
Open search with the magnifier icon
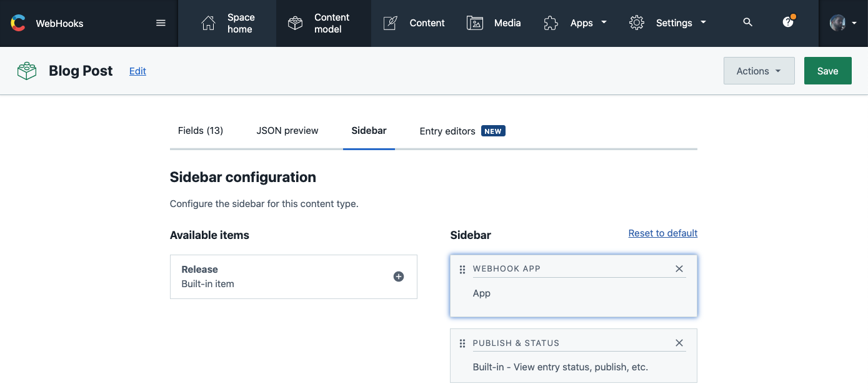[x=747, y=23]
